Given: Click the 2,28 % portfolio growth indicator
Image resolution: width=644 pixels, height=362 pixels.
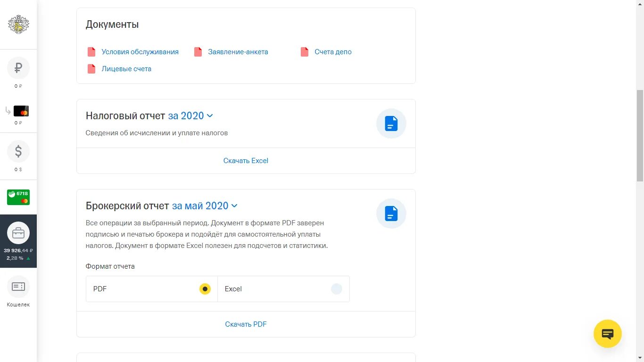Looking at the screenshot, I should click(18, 258).
